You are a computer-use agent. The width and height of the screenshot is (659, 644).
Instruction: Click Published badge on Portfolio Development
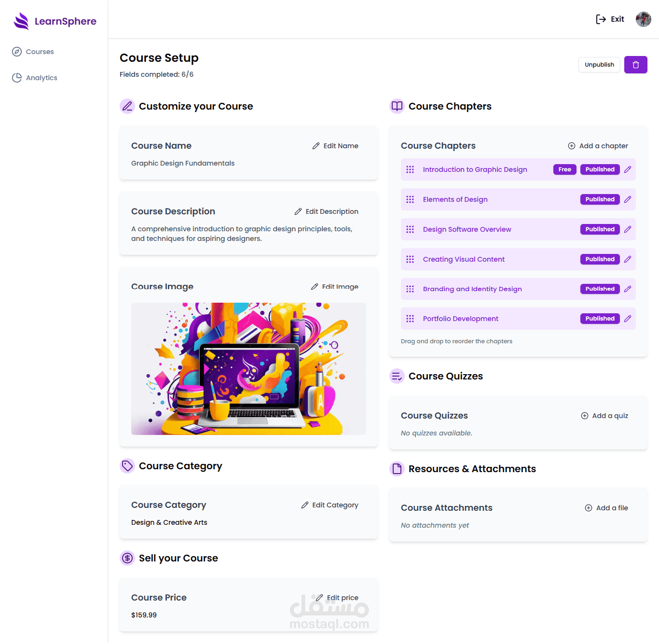click(x=600, y=319)
